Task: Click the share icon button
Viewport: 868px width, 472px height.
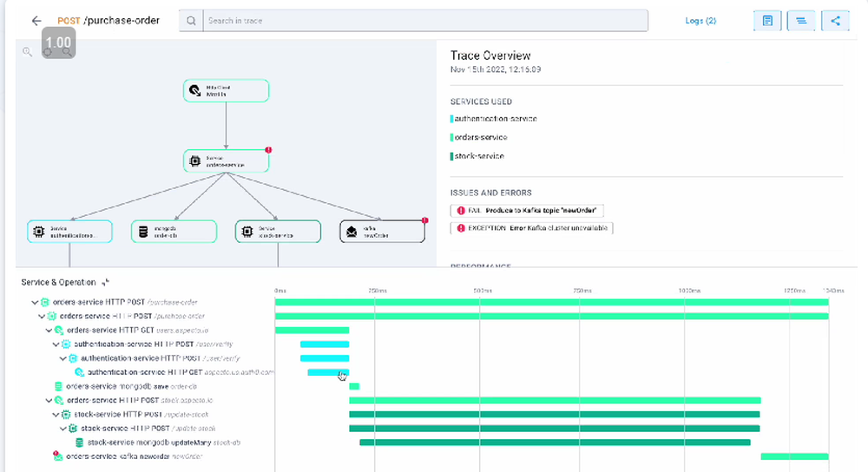Action: [835, 21]
